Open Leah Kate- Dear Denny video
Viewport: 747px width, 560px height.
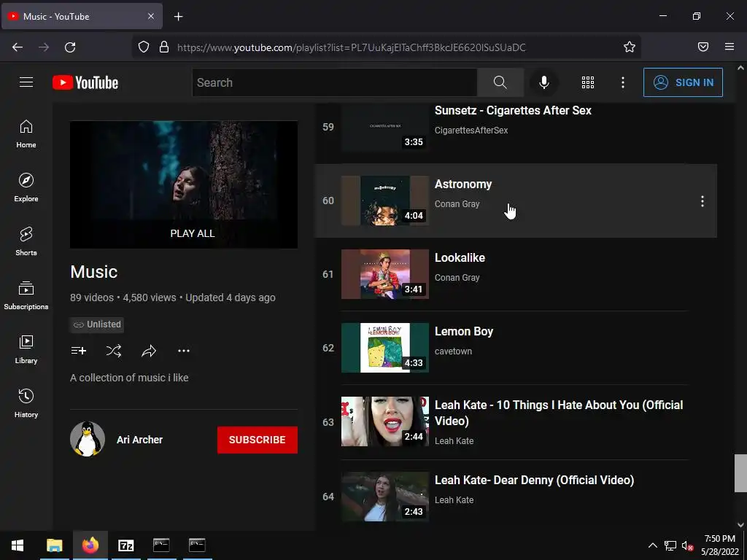tap(534, 480)
